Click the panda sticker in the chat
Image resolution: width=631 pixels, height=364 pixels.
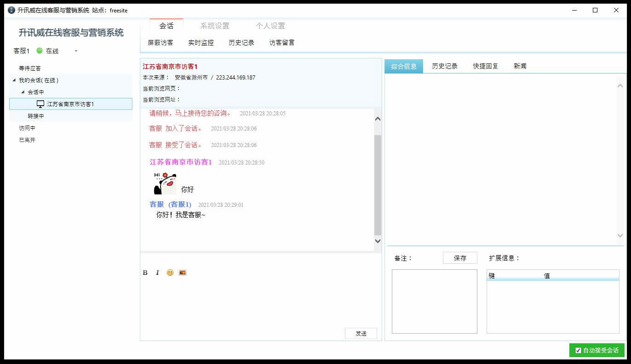tap(165, 183)
